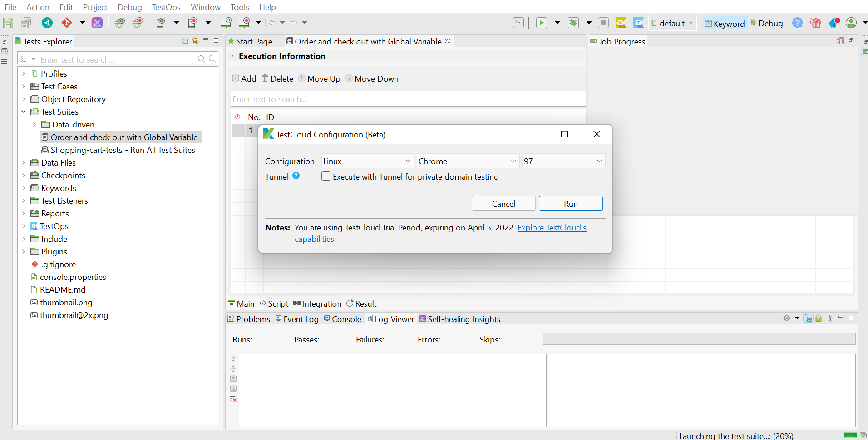The image size is (868, 440).
Task: Click status bar progress view icon
Action: 863,435
